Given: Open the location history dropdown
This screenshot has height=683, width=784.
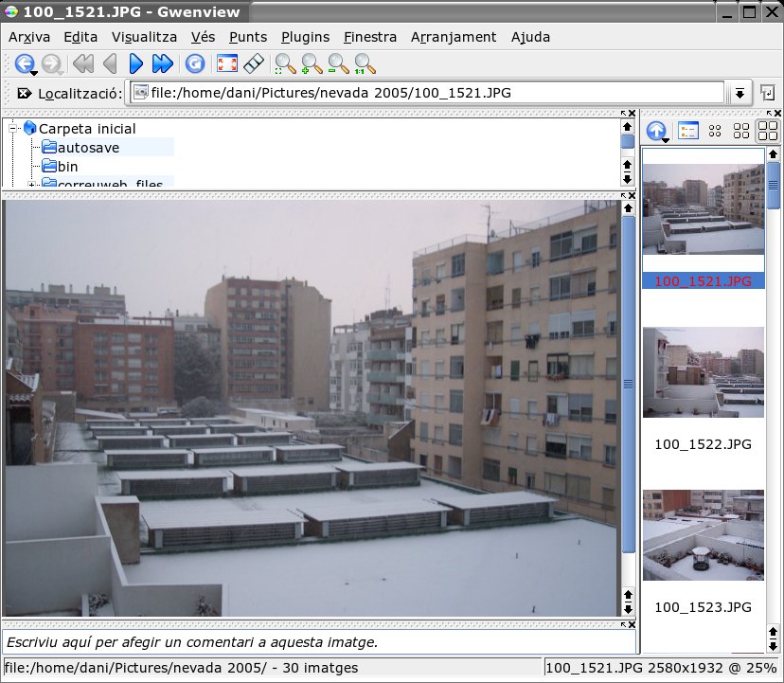Looking at the screenshot, I should (739, 93).
